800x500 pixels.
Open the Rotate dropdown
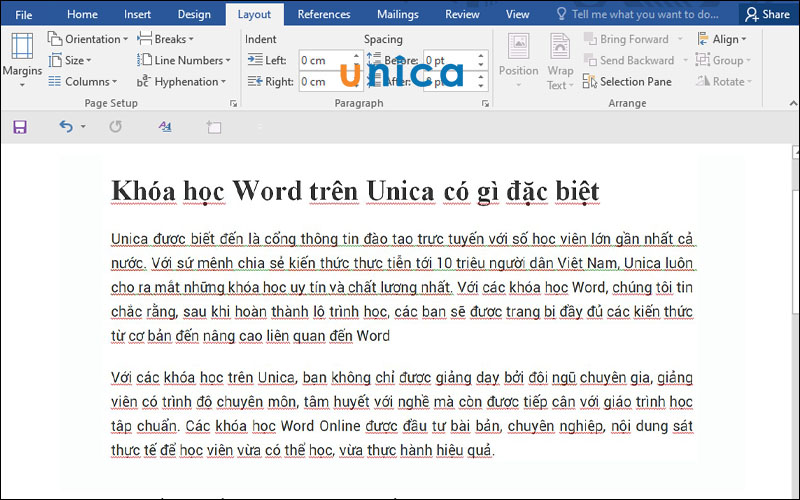[724, 82]
